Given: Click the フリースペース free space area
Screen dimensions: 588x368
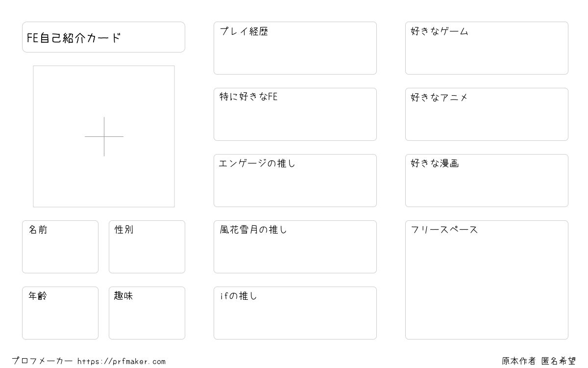Looking at the screenshot, I should point(487,280).
